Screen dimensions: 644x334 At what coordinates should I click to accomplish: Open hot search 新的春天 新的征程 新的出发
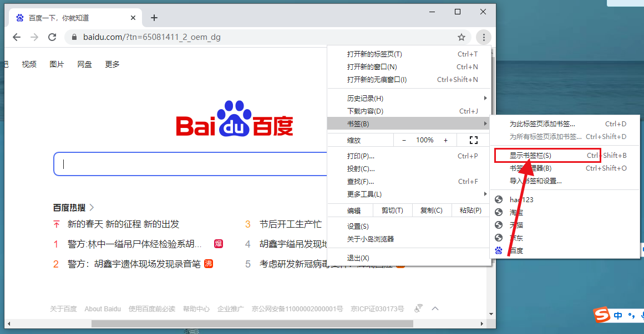pyautogui.click(x=123, y=224)
